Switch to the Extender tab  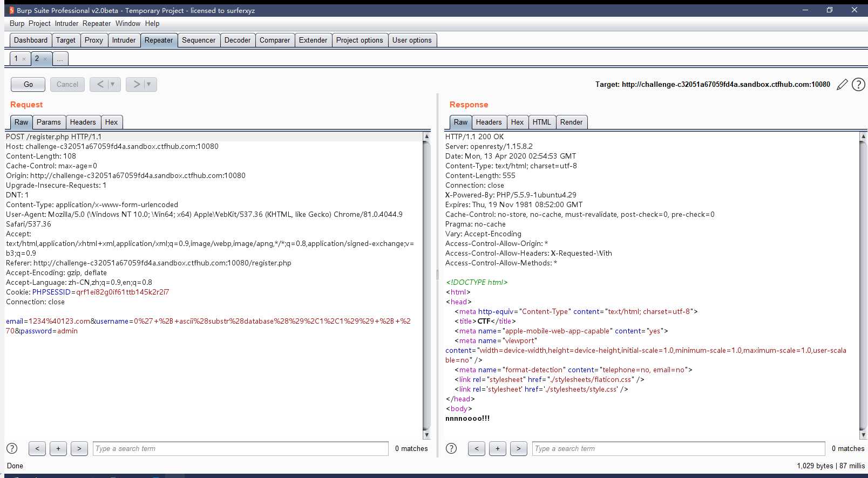click(313, 40)
